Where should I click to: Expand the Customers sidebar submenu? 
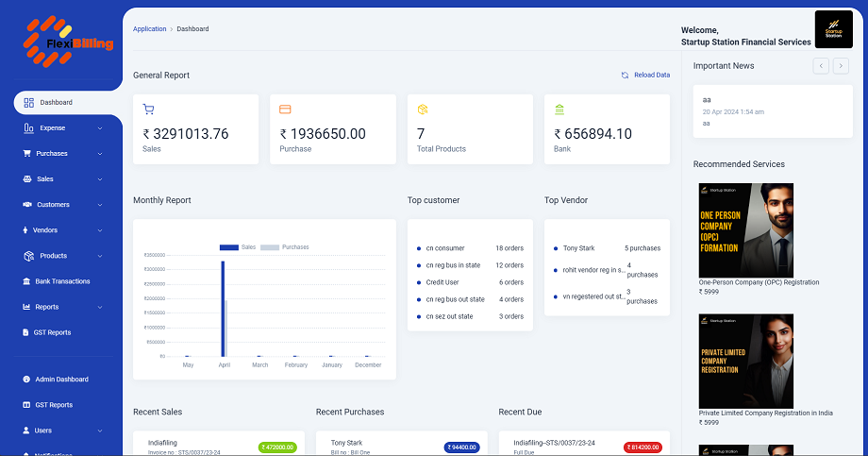99,205
